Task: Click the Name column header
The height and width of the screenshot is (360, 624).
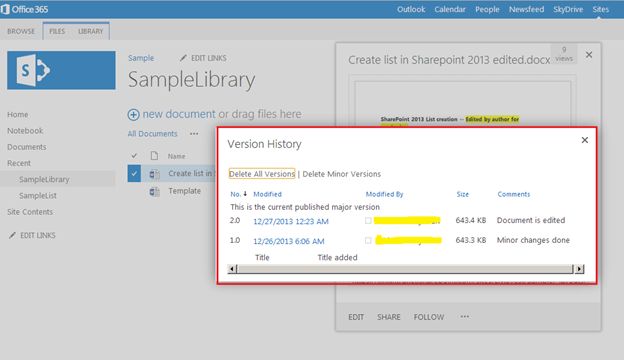Action: coord(176,156)
